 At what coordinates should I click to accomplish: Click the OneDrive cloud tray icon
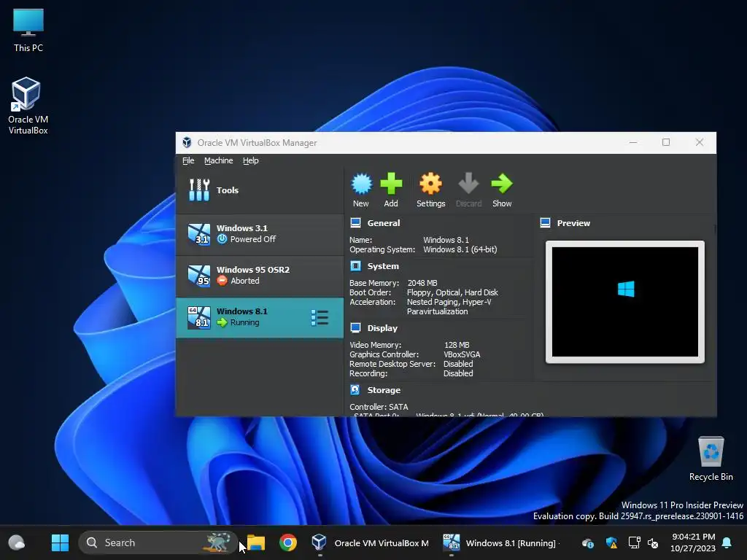(x=588, y=542)
